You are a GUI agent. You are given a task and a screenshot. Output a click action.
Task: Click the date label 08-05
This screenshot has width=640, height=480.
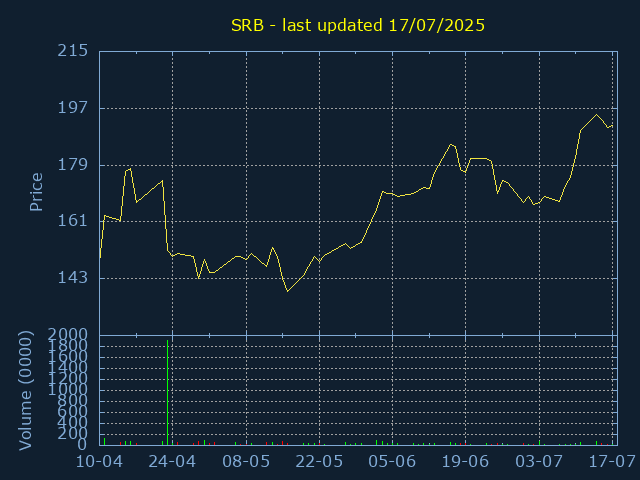tap(246, 462)
